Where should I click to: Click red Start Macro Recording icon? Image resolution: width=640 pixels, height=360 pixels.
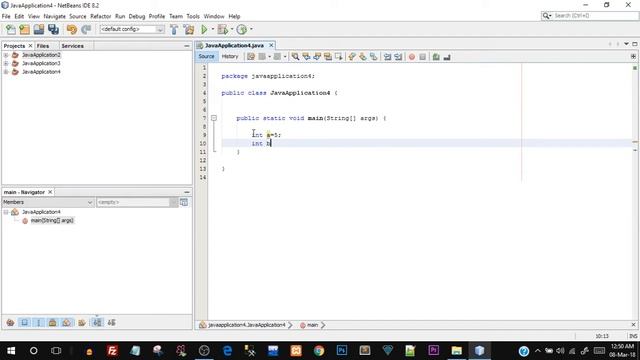(412, 57)
